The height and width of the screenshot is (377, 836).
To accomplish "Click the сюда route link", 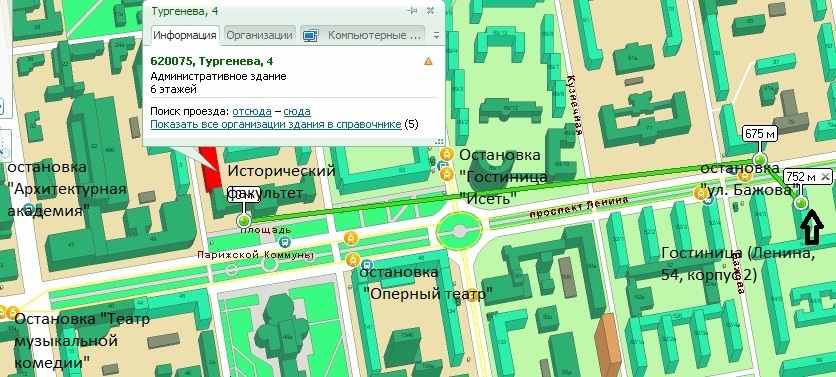I will [x=297, y=111].
